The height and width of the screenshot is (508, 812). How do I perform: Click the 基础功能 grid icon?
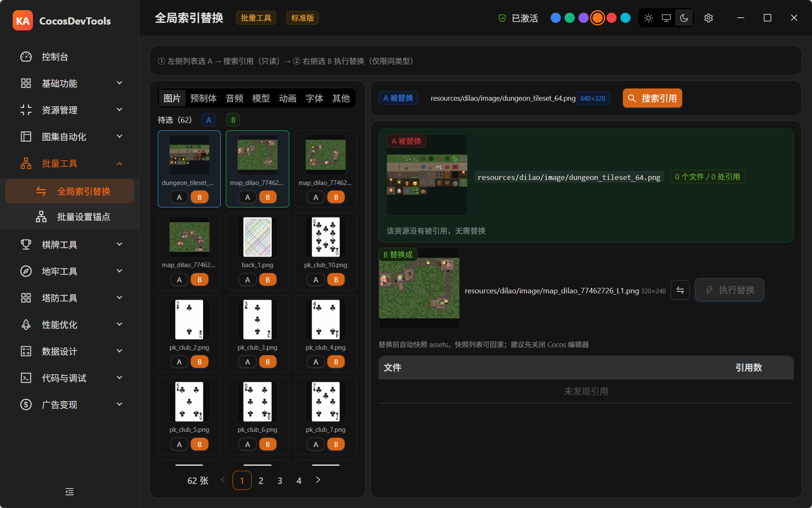26,83
